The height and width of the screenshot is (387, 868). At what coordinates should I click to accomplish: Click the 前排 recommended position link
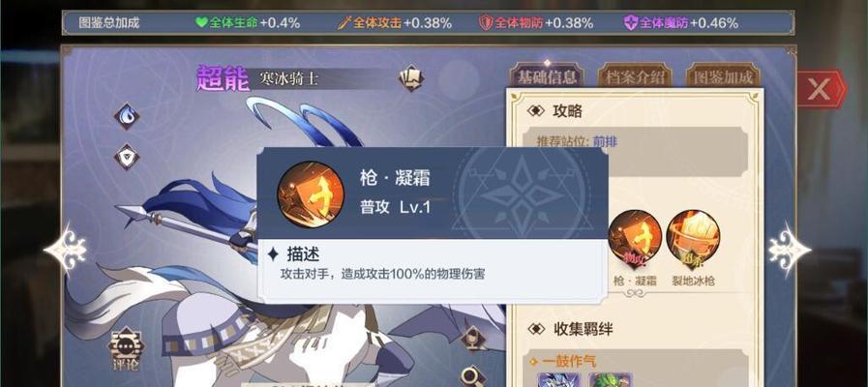(605, 141)
